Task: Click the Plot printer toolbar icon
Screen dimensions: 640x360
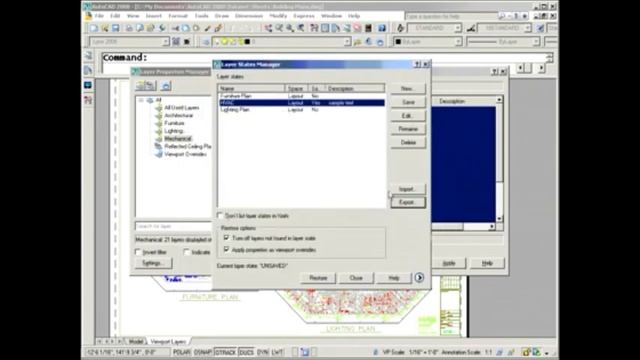Action: [129, 28]
